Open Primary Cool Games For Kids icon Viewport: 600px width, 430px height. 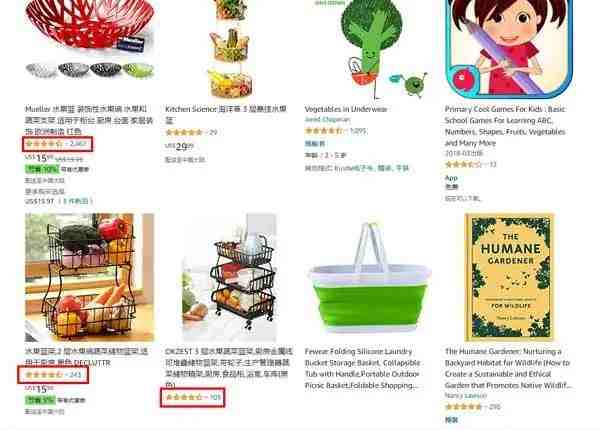click(509, 49)
